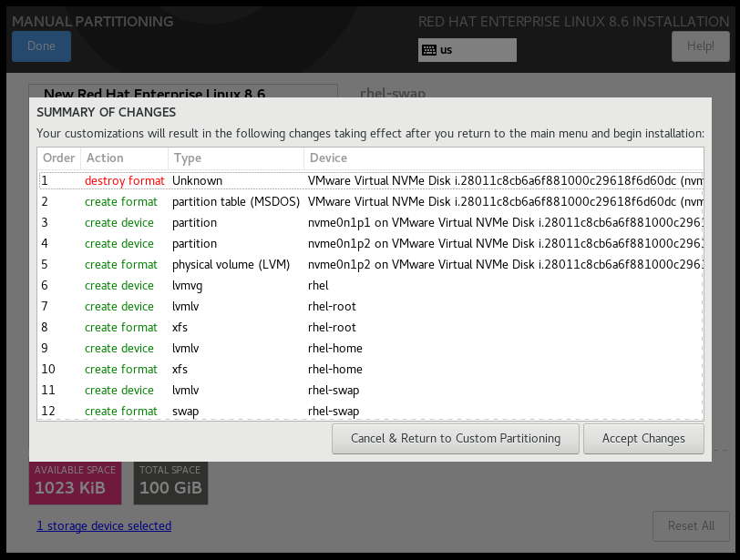Click the TOTAL SPACE 100 GiB box

coord(170,483)
